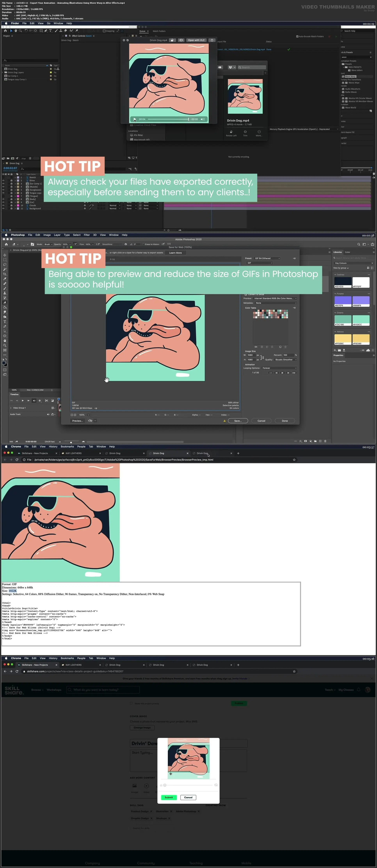This screenshot has height=868, width=377.
Task: Select the Zoom tool in Photoshop toolbar
Action: pyautogui.click(x=5, y=345)
